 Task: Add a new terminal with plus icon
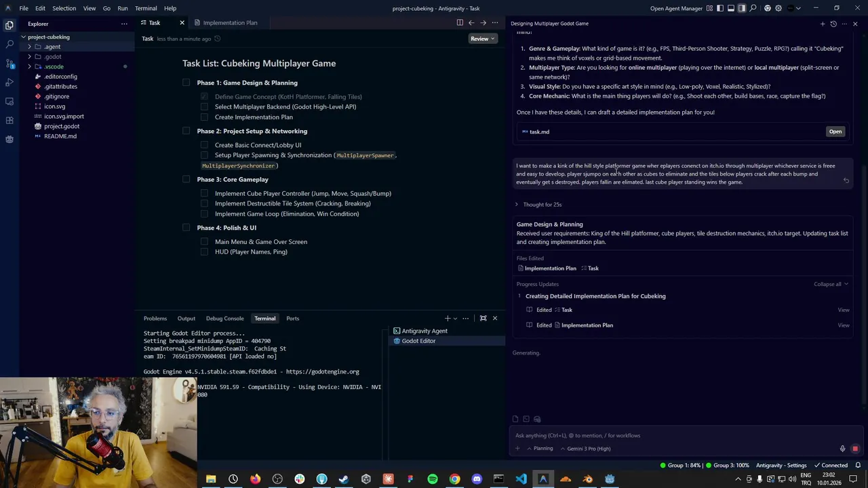tap(448, 318)
